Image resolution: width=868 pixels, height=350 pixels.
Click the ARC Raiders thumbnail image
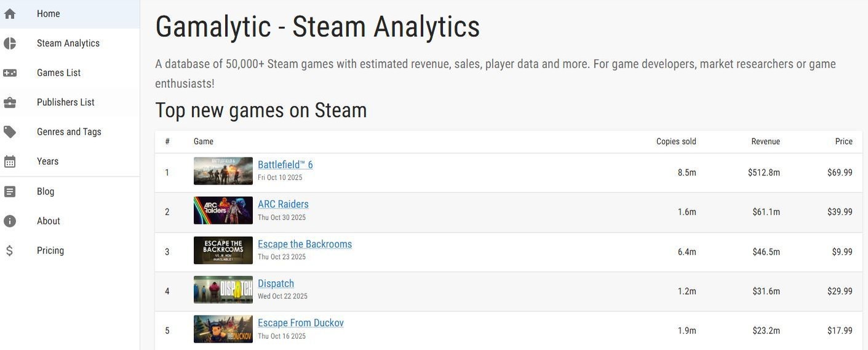tap(223, 210)
